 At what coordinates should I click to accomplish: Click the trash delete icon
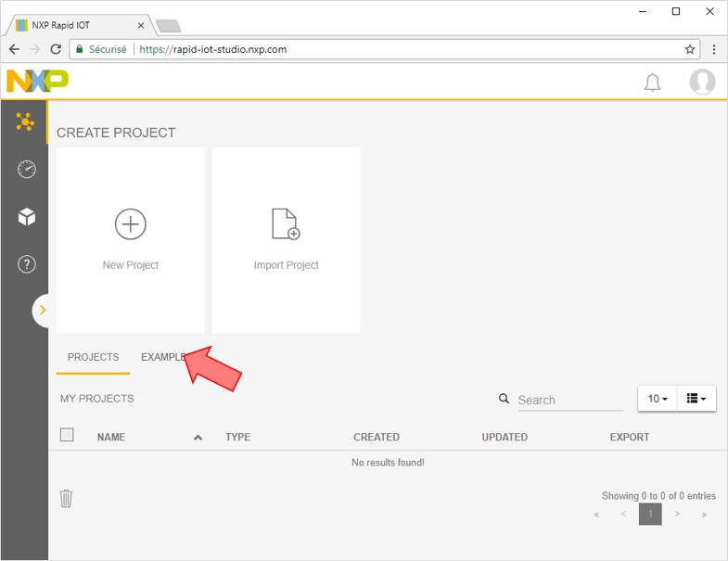coord(66,498)
